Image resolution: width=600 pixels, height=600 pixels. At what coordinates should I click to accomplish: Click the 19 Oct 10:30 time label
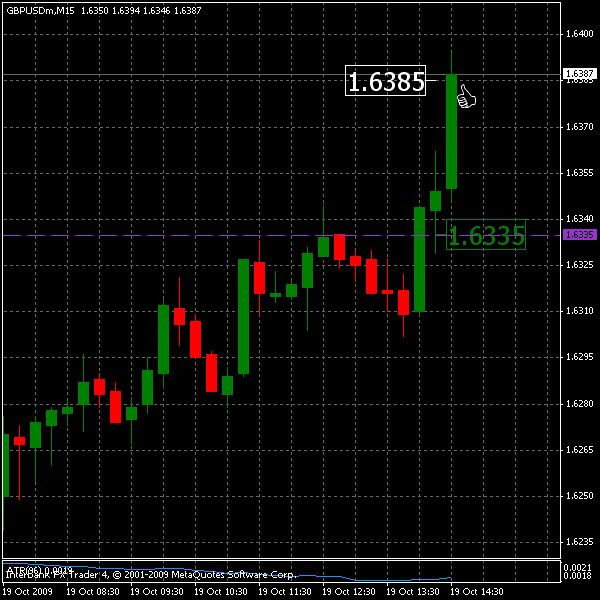(221, 592)
